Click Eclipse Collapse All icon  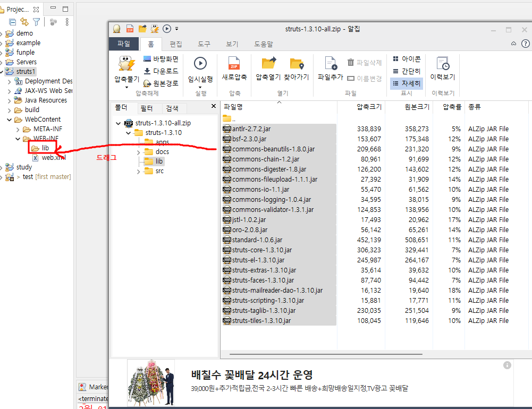13,22
